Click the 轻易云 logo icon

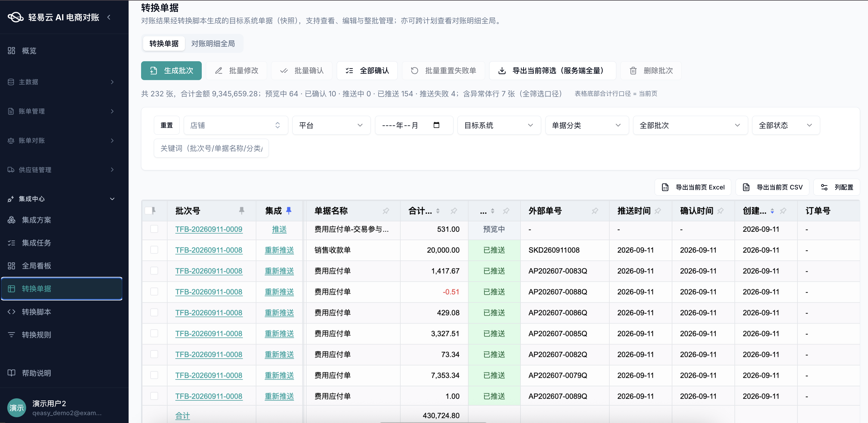15,17
